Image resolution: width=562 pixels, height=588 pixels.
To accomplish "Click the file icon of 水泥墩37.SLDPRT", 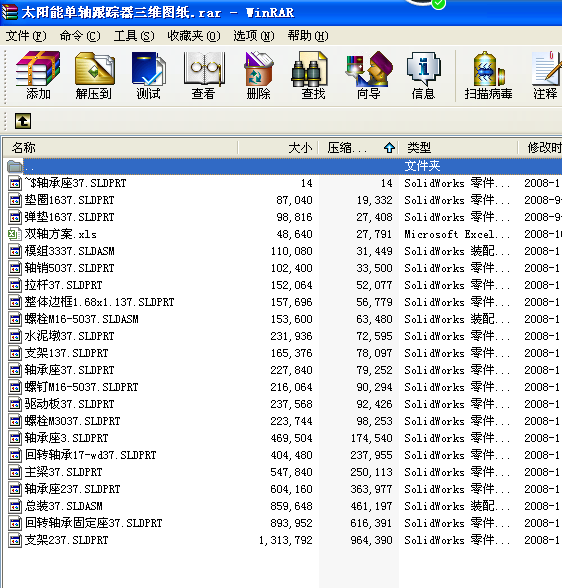I will 15,336.
